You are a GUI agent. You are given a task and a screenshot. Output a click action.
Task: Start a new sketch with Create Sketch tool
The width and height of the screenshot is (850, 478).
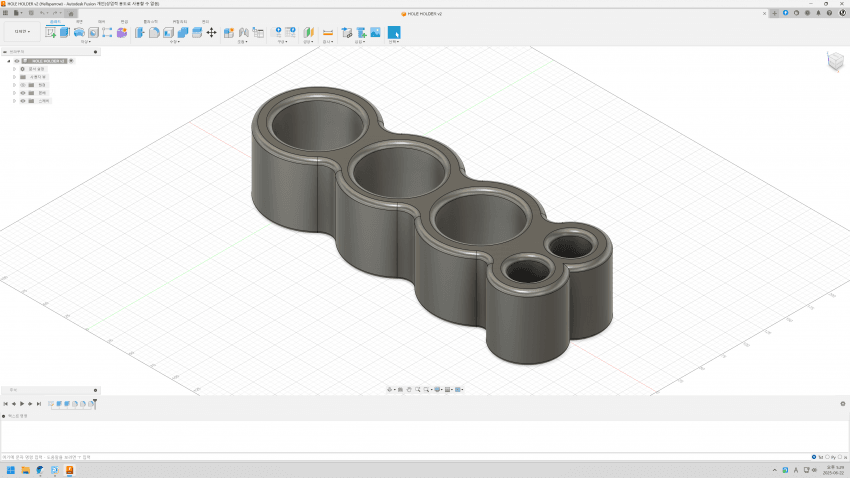(x=50, y=33)
